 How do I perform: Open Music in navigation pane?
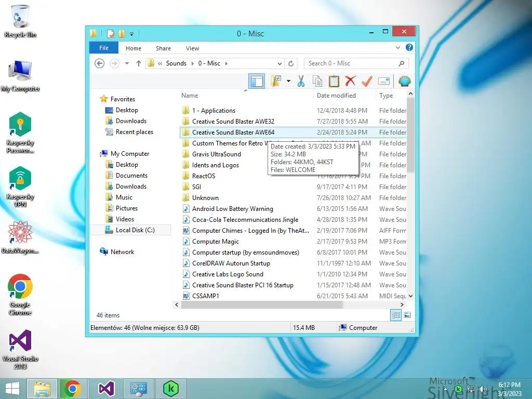[x=124, y=197]
